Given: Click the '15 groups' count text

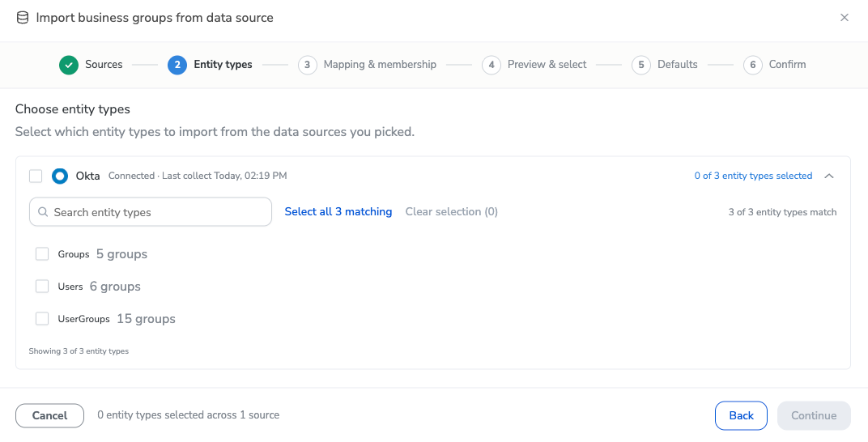Looking at the screenshot, I should point(146,319).
